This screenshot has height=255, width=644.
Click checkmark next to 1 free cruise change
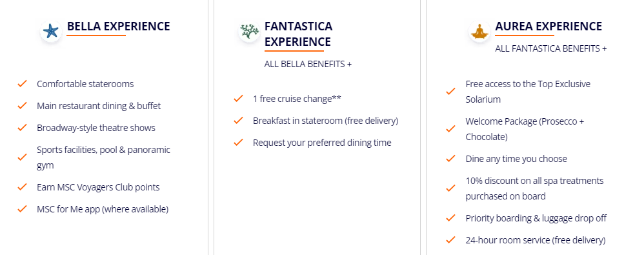point(238,99)
